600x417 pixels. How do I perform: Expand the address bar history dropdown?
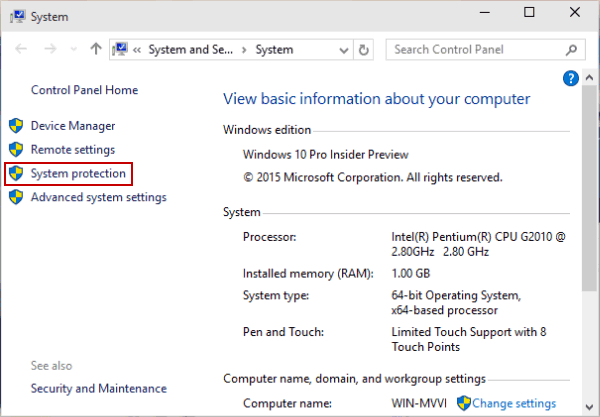tap(344, 49)
